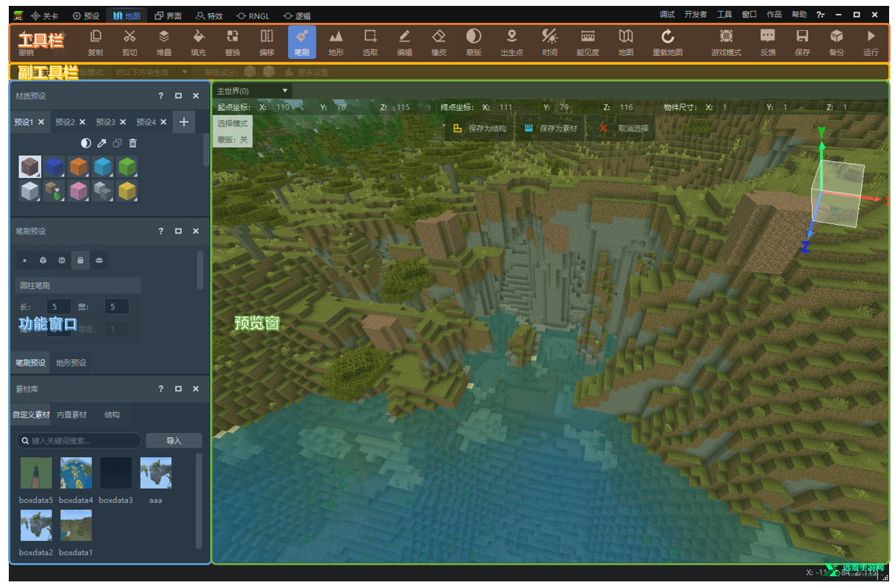Select the sphere brush shape
This screenshot has height=588, width=895.
coord(62,260)
